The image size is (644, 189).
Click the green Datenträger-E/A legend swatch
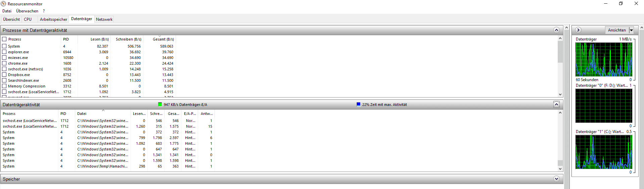pos(160,105)
